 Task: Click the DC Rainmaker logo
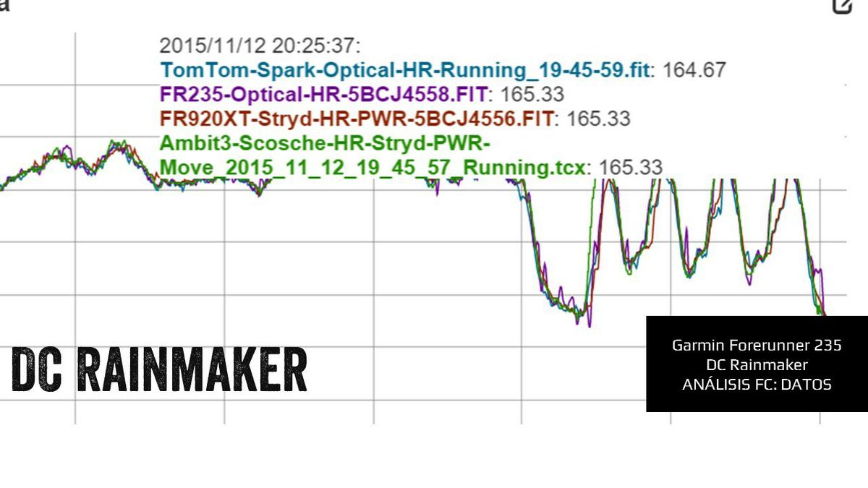[161, 367]
